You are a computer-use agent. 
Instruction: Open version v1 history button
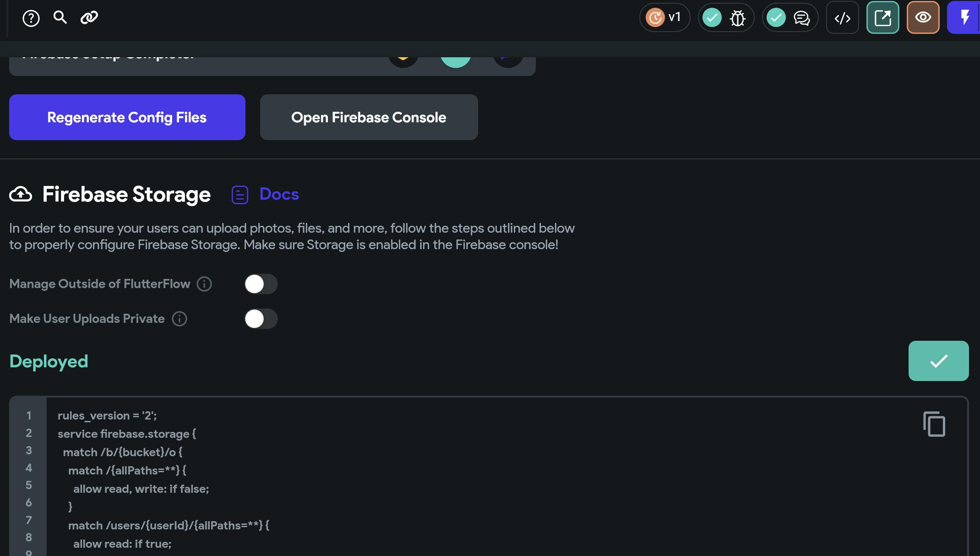(664, 18)
